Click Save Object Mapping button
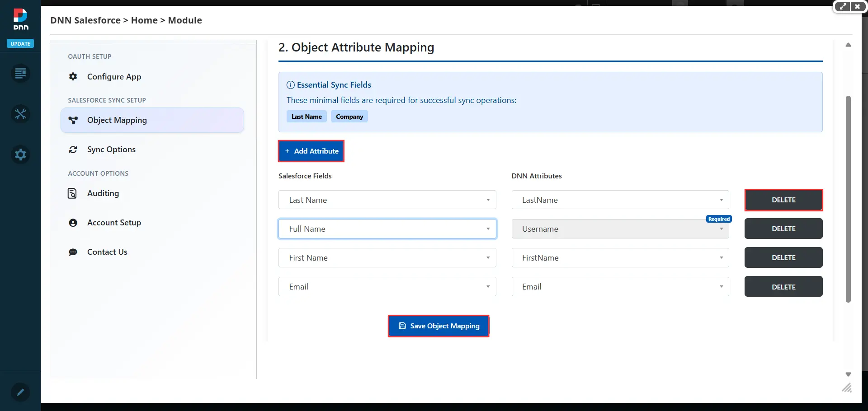 pos(439,326)
